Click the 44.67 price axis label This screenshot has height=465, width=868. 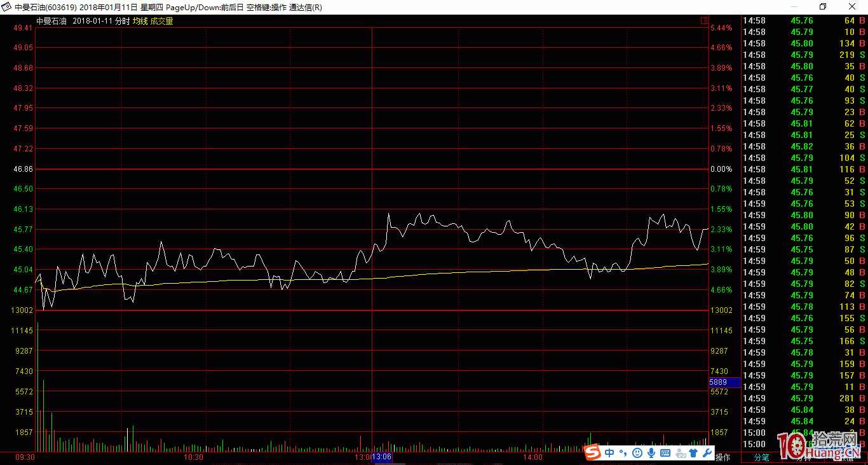(x=23, y=290)
